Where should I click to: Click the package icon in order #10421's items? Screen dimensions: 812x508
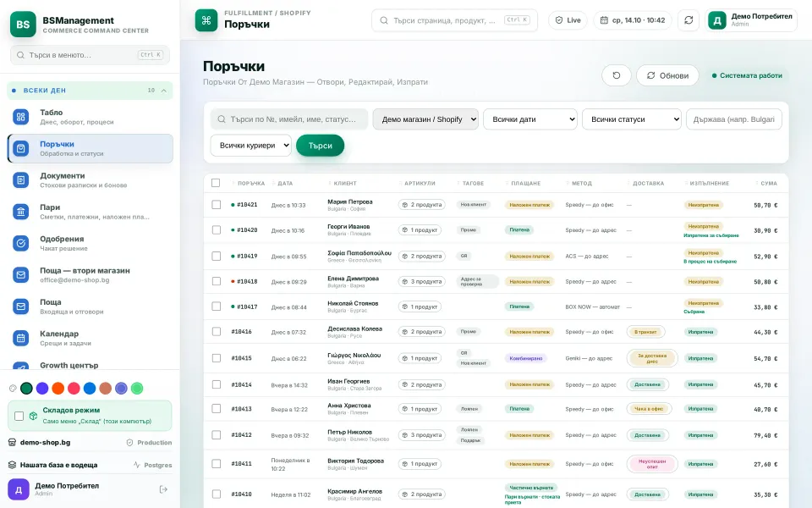tap(405, 205)
